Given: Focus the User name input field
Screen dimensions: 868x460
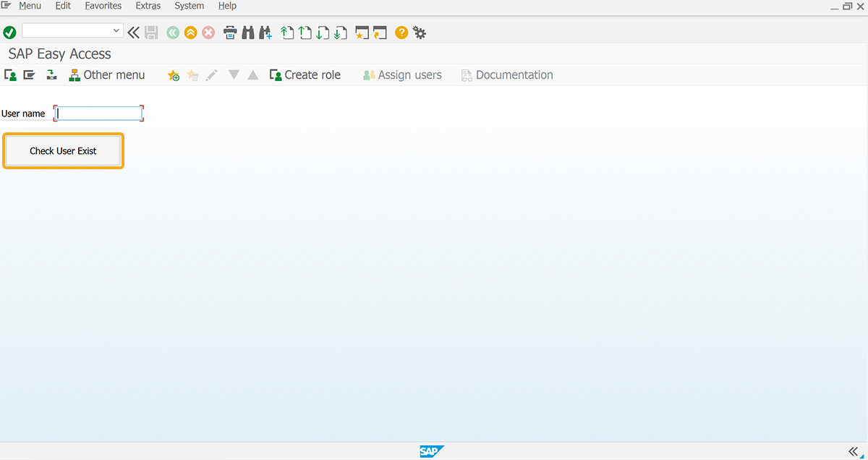Looking at the screenshot, I should 98,114.
